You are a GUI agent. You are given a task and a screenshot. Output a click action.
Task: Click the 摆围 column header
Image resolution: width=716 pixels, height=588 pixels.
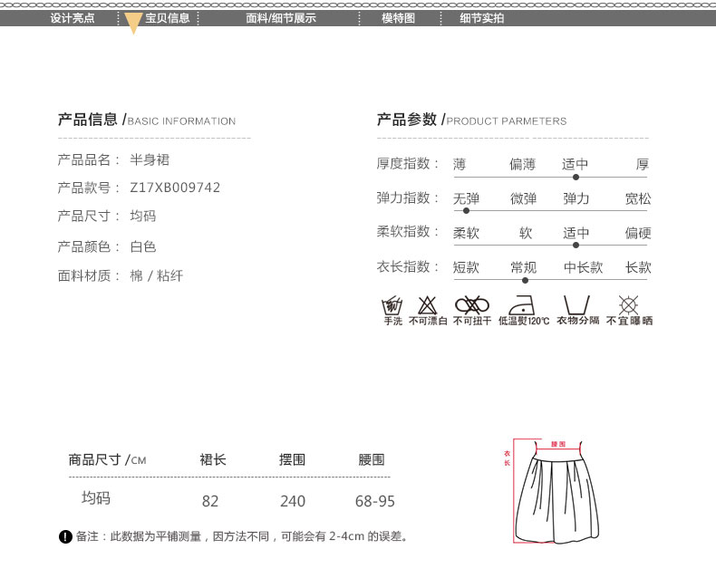coord(292,459)
